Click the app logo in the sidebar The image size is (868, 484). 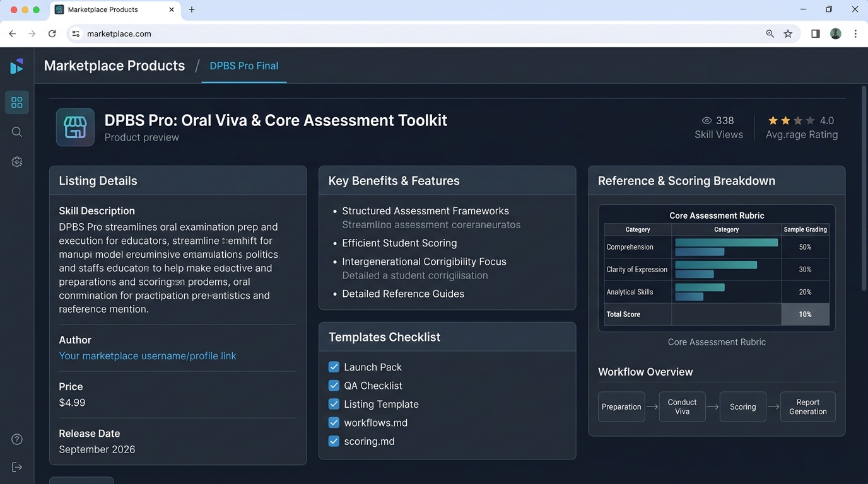(17, 66)
